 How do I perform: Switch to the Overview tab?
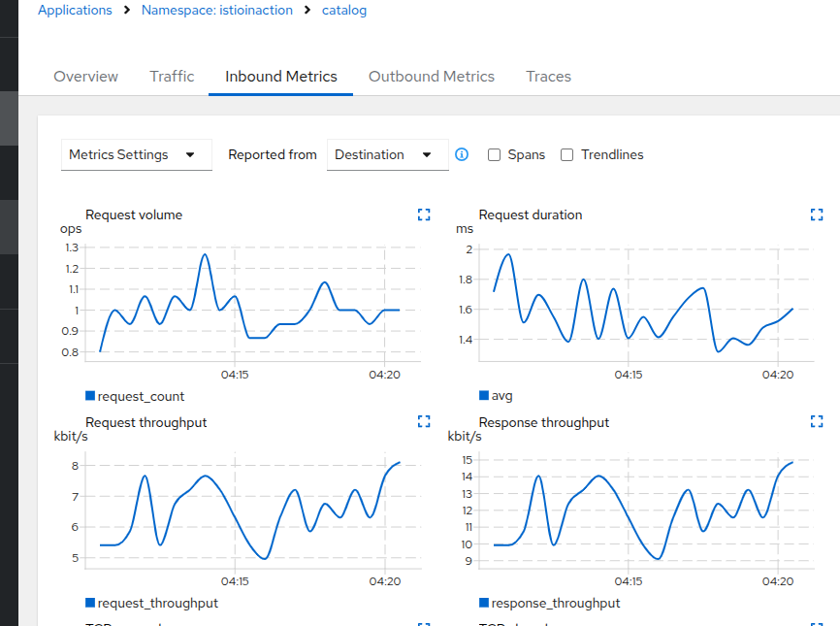tap(85, 77)
